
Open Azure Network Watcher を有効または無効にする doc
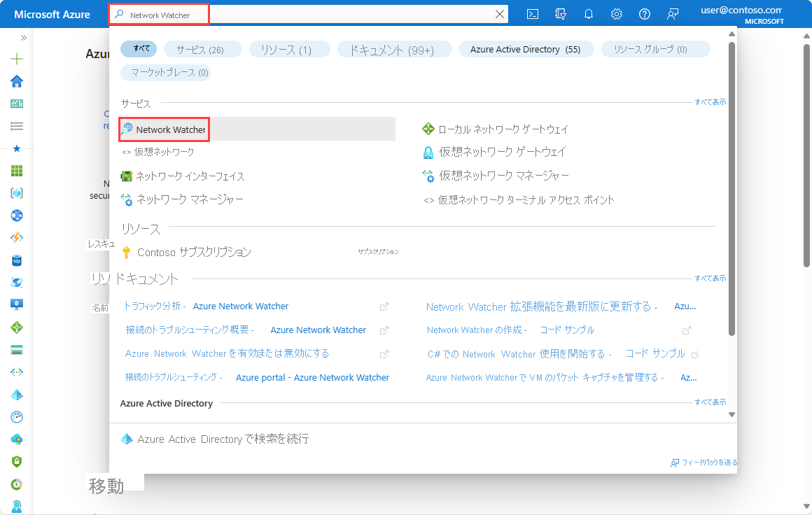point(227,354)
